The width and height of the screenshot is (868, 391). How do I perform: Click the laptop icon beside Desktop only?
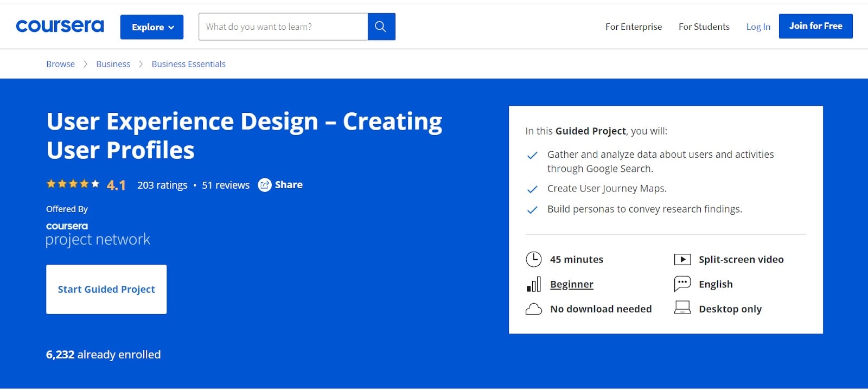pos(682,308)
